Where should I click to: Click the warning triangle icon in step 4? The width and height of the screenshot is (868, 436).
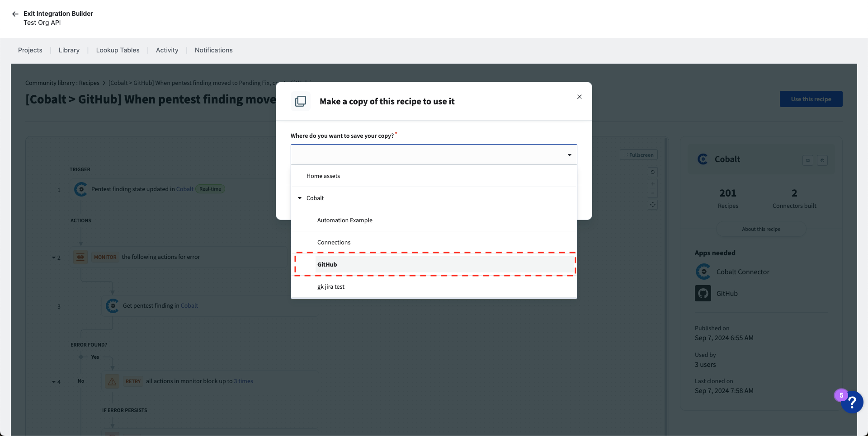[112, 381]
